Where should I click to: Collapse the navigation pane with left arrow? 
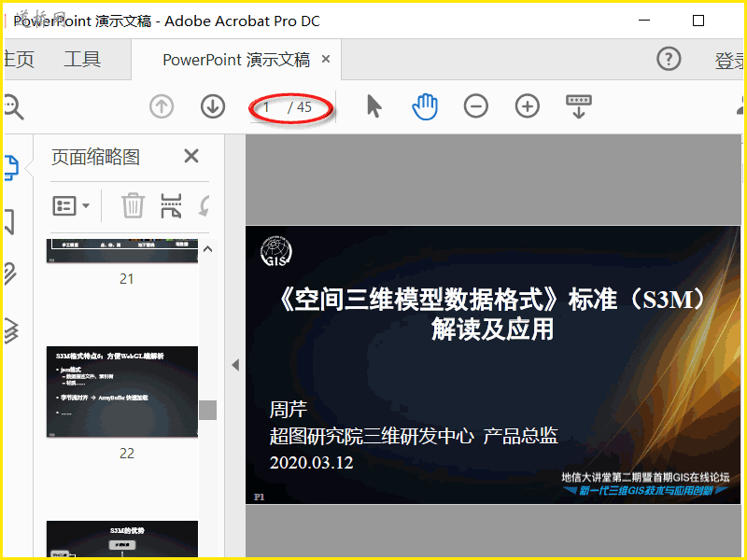[235, 365]
